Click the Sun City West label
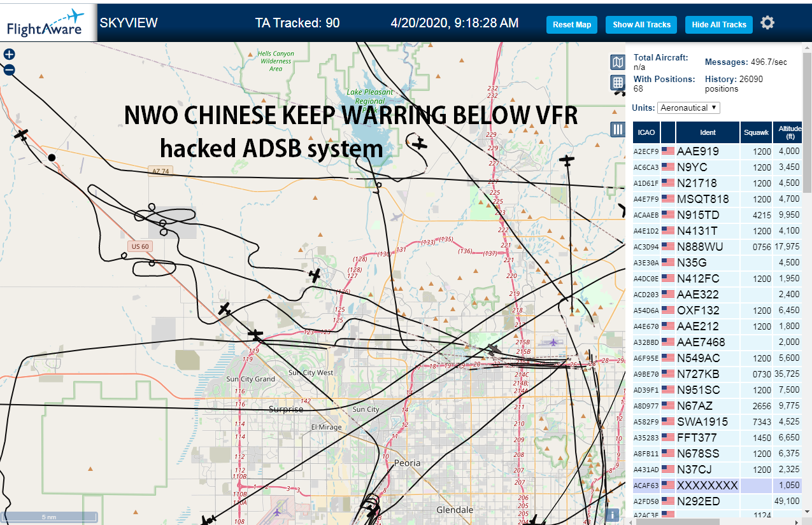This screenshot has height=525, width=812. point(310,372)
